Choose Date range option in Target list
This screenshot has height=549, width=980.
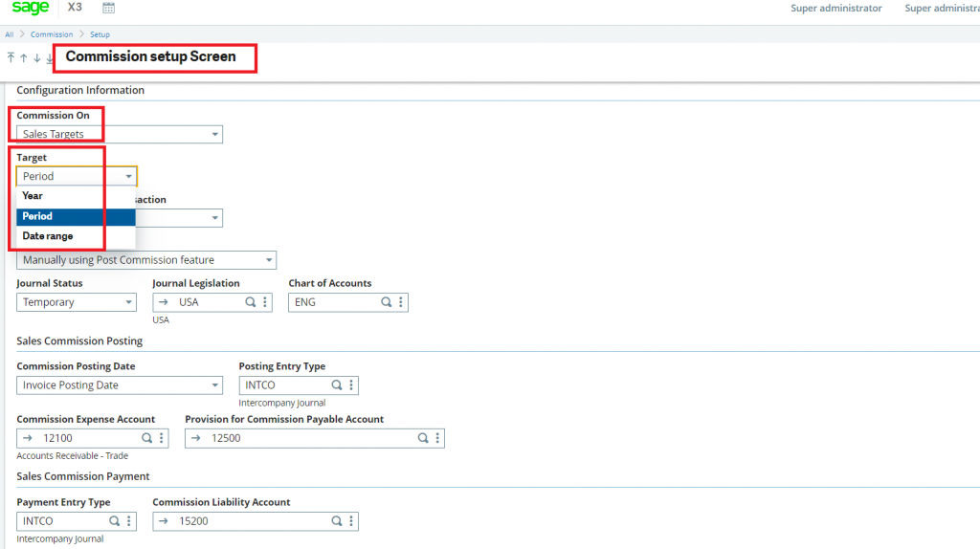point(48,236)
